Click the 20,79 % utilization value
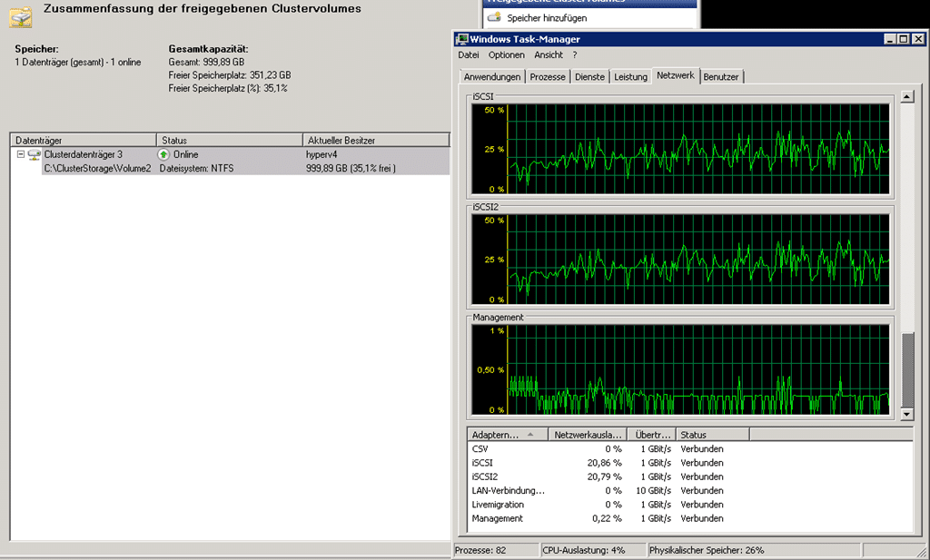930x560 pixels. [x=604, y=477]
